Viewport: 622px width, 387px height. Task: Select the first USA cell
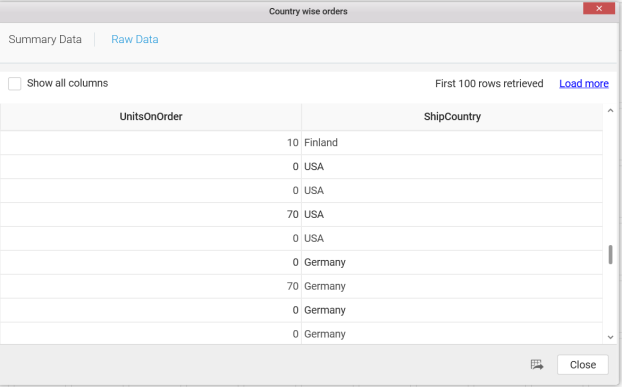[x=452, y=167]
